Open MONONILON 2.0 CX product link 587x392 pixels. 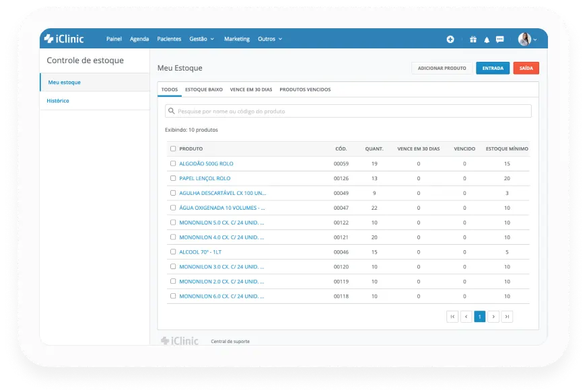coord(221,281)
